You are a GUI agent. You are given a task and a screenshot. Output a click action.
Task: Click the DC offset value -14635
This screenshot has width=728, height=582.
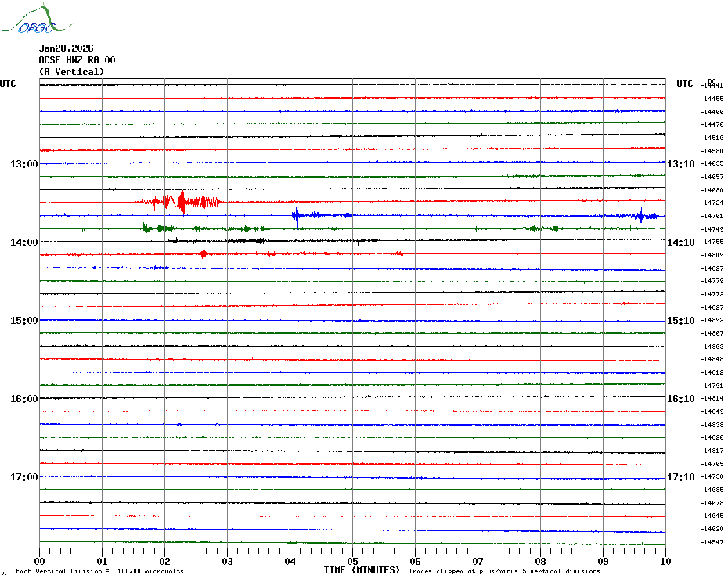tap(712, 163)
